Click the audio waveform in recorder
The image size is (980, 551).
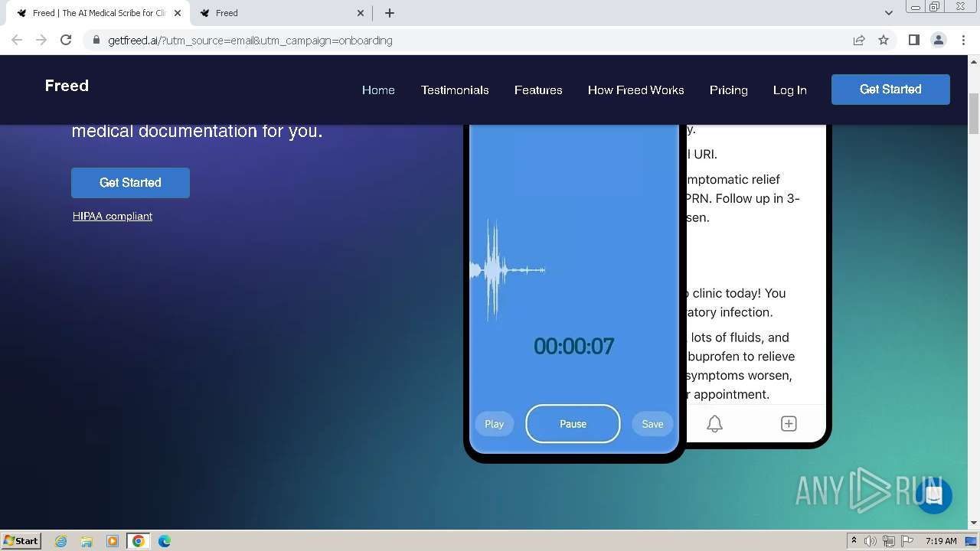pos(508,270)
